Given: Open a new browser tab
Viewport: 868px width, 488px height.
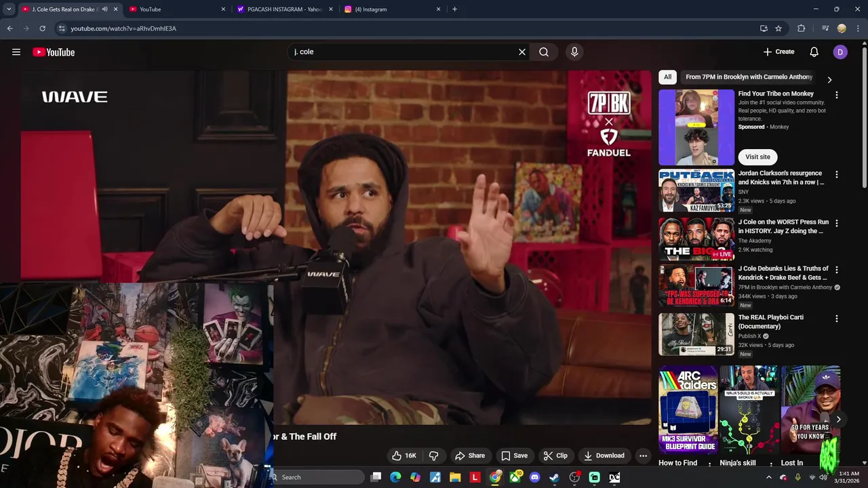Looking at the screenshot, I should coord(454,9).
